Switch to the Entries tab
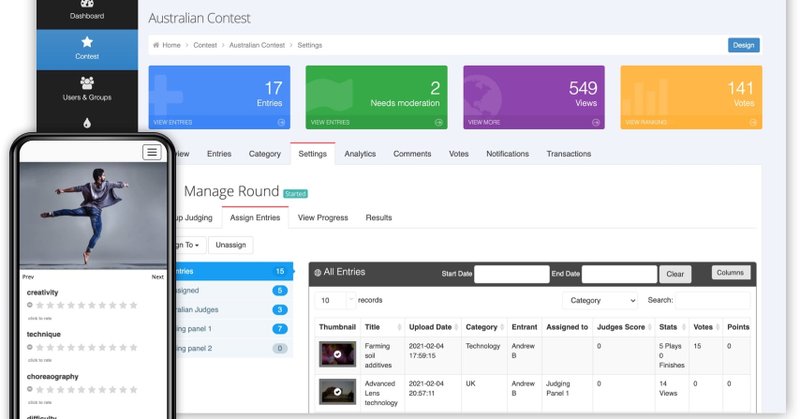This screenshot has height=419, width=800. pyautogui.click(x=219, y=154)
